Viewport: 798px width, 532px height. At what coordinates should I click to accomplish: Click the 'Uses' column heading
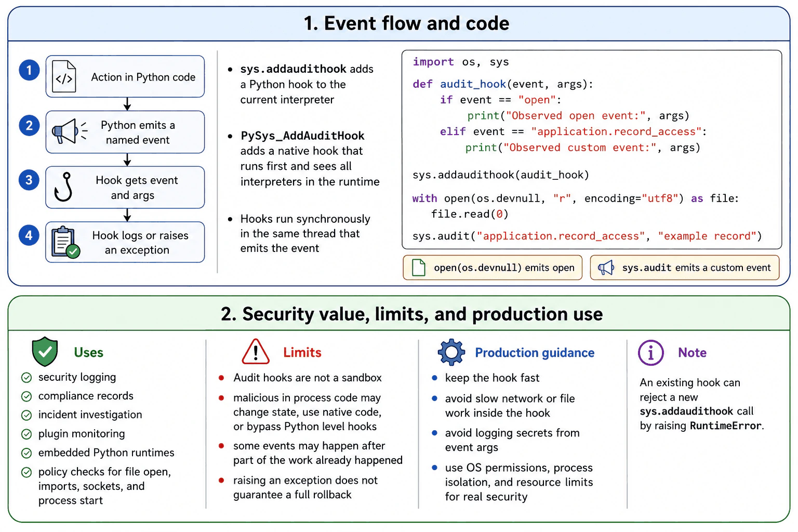(x=89, y=352)
